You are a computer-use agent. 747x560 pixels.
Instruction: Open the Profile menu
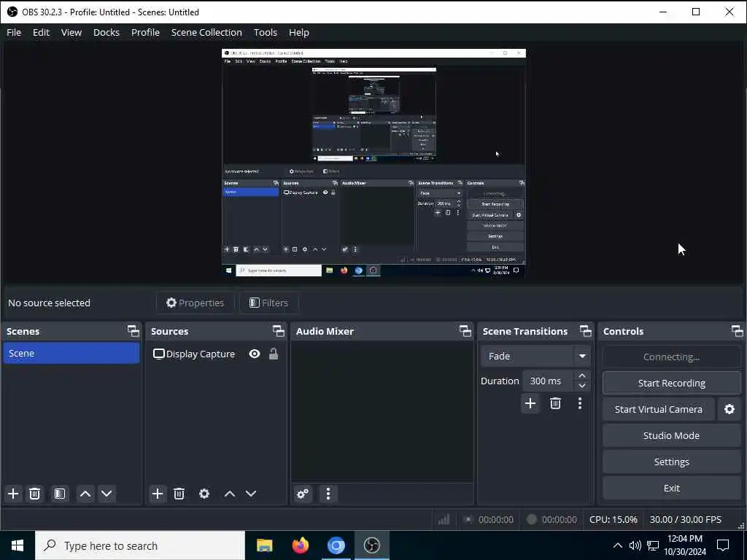pos(145,32)
